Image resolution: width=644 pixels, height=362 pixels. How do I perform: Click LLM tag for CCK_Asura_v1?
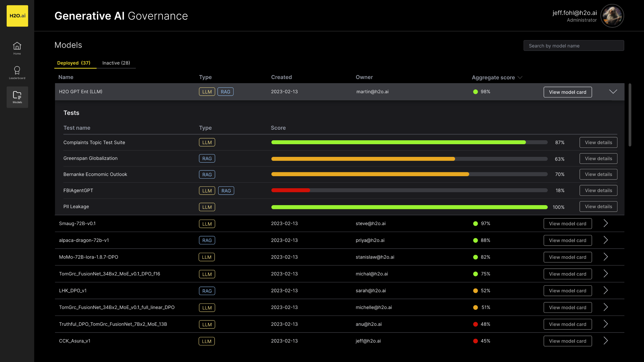[207, 341]
